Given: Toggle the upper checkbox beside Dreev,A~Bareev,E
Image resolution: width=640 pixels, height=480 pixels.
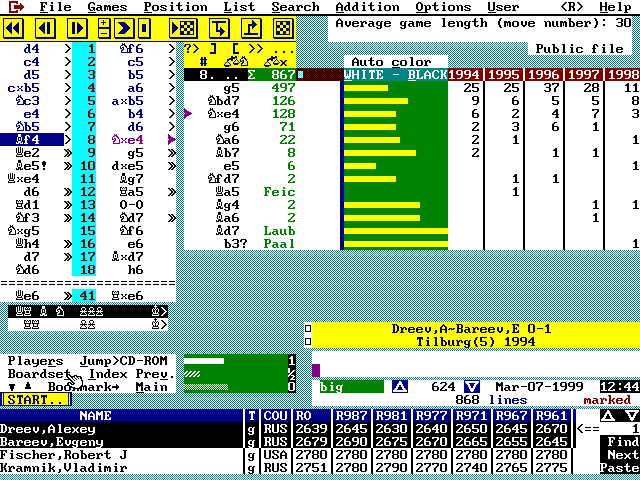Looking at the screenshot, I should pos(308,329).
